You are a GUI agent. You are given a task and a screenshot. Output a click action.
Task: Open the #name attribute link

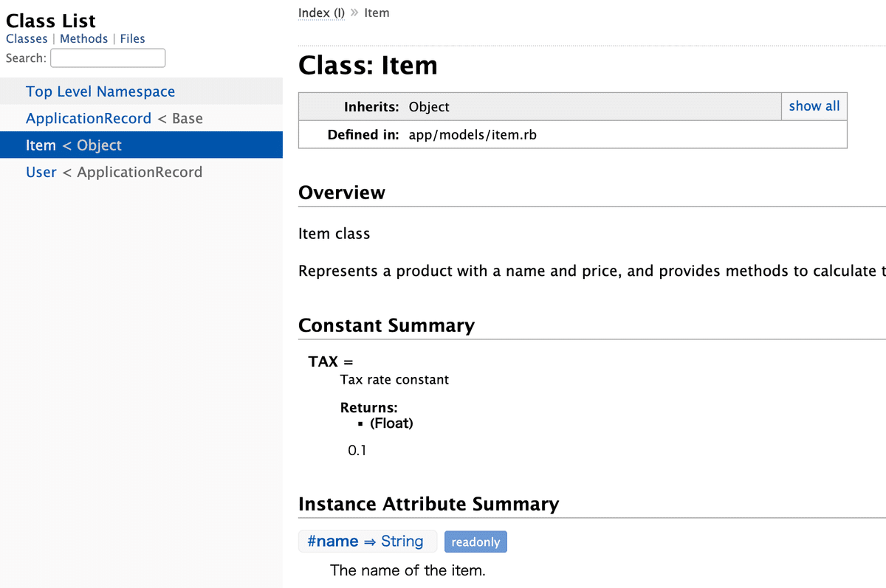click(x=365, y=542)
